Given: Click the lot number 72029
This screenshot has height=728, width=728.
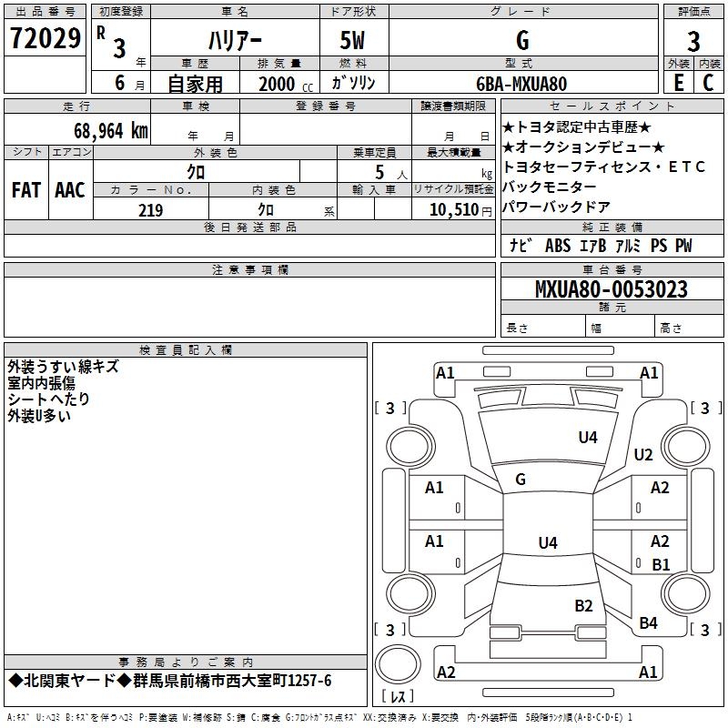Looking at the screenshot, I should [x=45, y=38].
